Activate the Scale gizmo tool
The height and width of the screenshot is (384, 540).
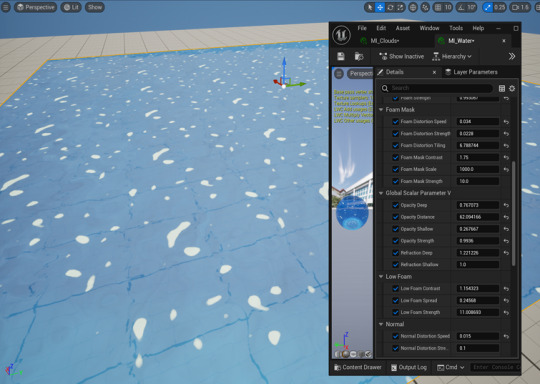400,7
